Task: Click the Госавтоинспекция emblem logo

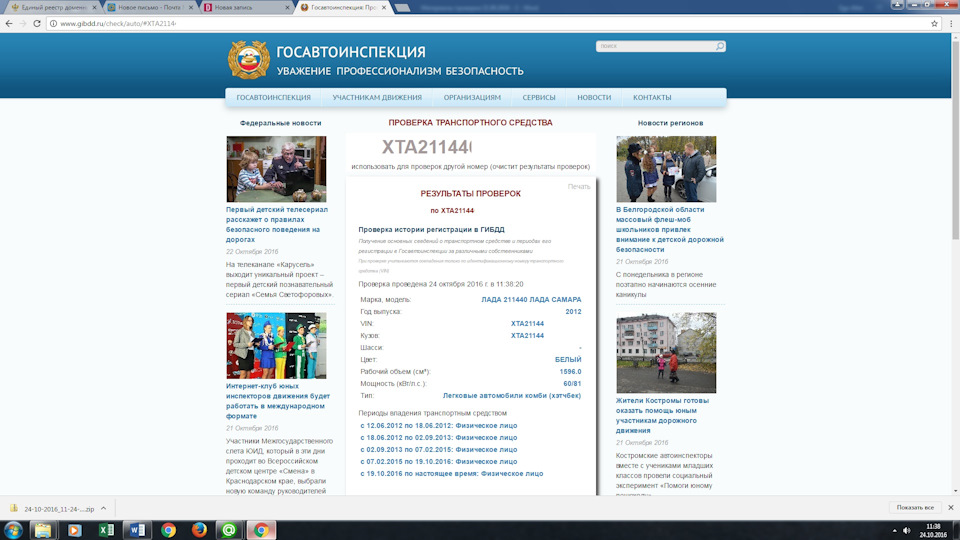Action: (x=249, y=59)
